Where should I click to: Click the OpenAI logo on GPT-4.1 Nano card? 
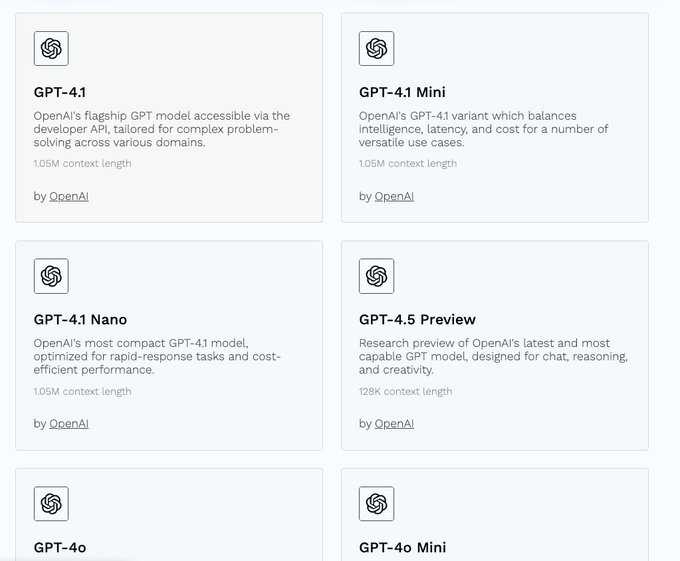51,276
